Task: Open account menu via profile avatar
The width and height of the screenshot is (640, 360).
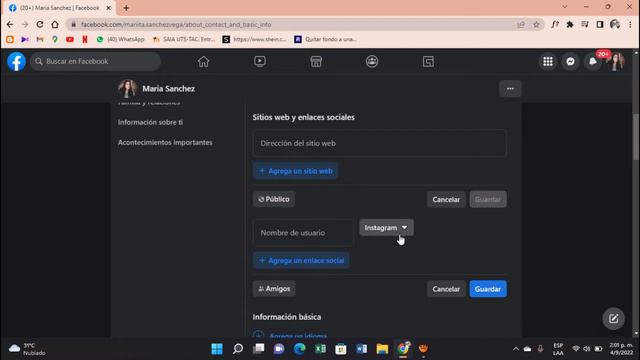Action: (616, 62)
